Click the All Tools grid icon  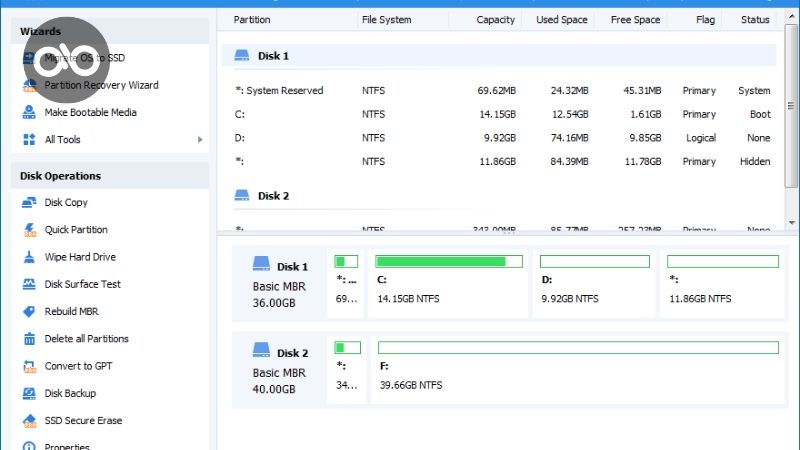tap(29, 139)
